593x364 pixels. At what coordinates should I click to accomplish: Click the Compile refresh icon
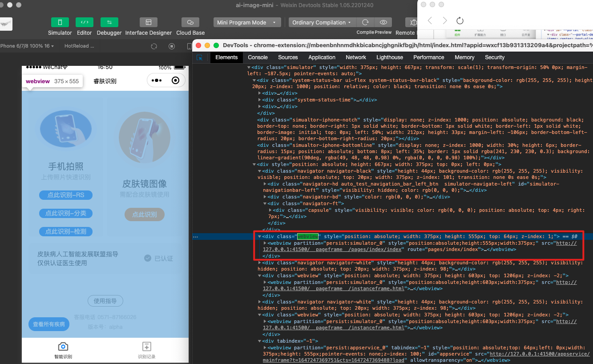point(365,22)
